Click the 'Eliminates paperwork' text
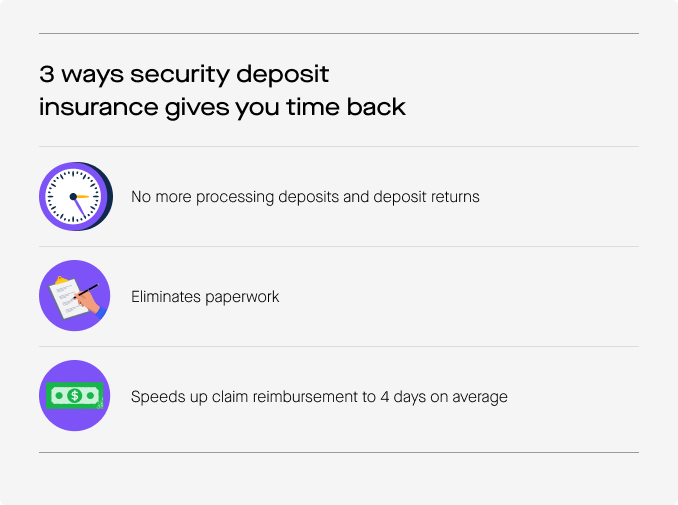 point(205,297)
